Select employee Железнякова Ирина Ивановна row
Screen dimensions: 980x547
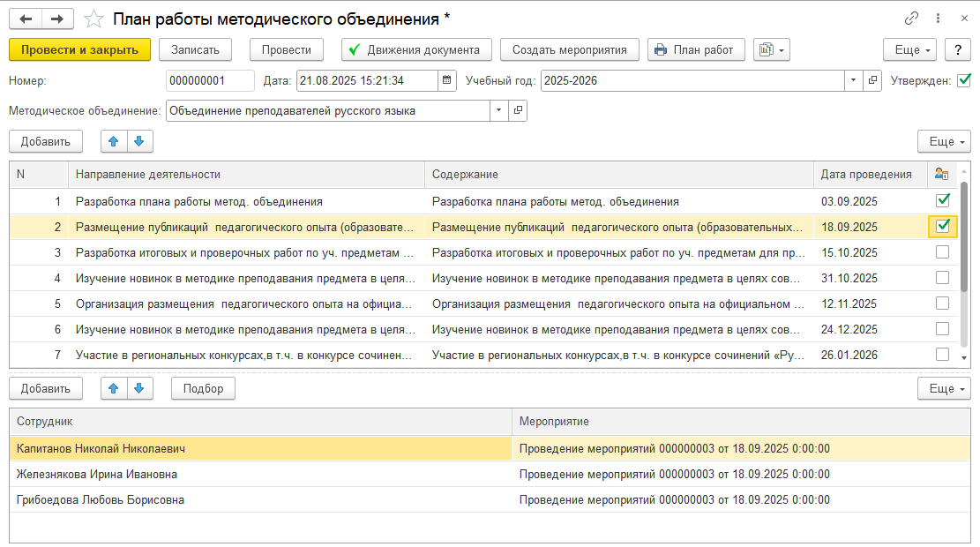pos(97,474)
